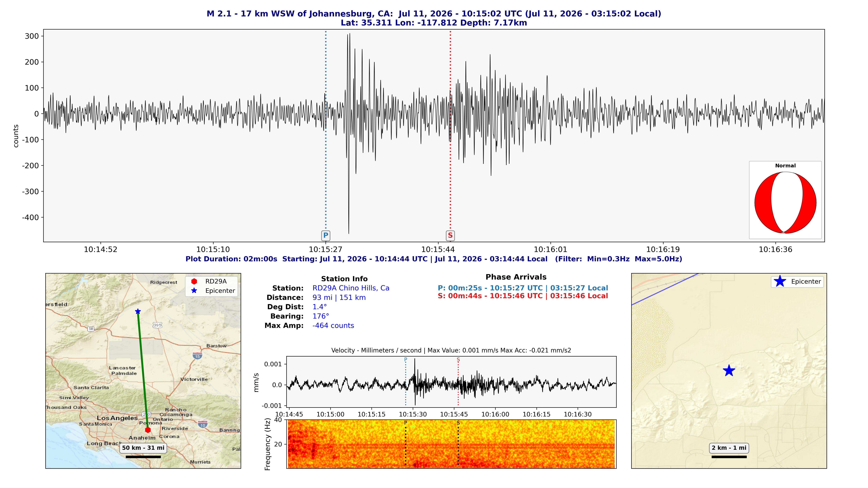Viewport: 868px width, 488px height.
Task: Click the Highway 395 shield on the map
Action: click(x=157, y=325)
